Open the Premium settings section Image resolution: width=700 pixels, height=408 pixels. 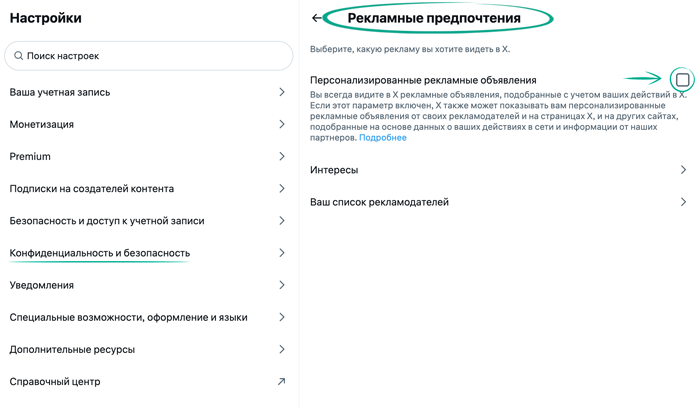coord(30,156)
